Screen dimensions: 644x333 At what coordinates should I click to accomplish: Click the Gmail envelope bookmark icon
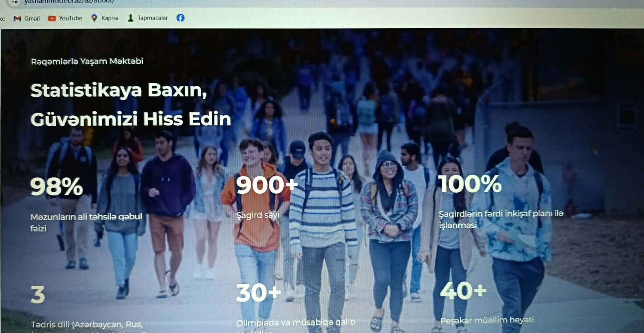17,19
